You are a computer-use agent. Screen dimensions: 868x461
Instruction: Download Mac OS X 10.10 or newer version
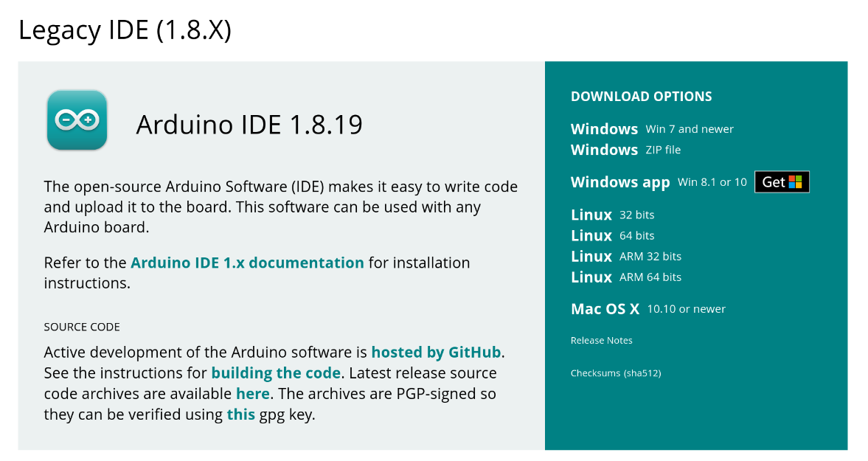tap(605, 308)
